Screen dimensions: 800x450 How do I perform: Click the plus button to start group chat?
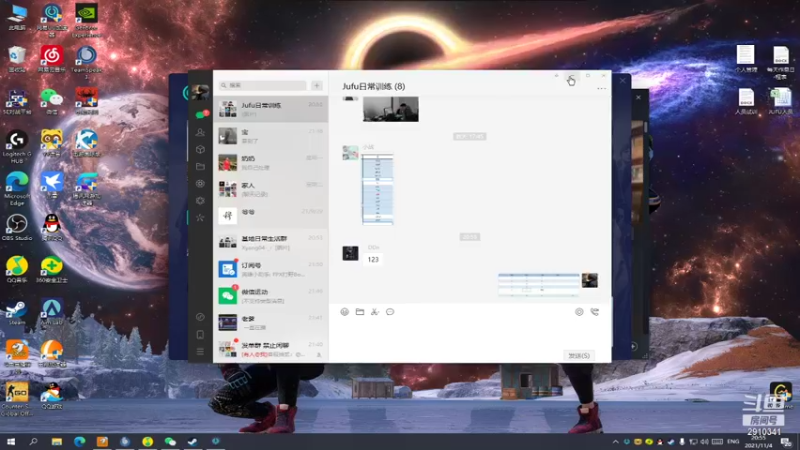pyautogui.click(x=317, y=85)
